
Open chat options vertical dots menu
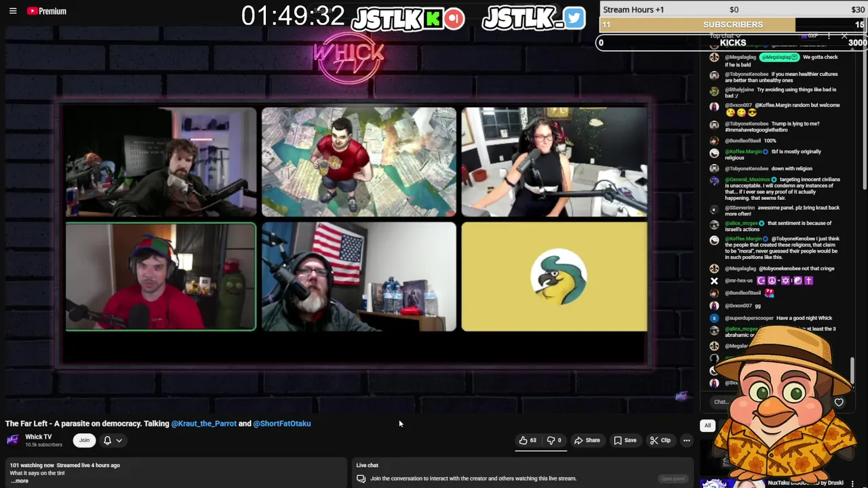click(x=829, y=35)
